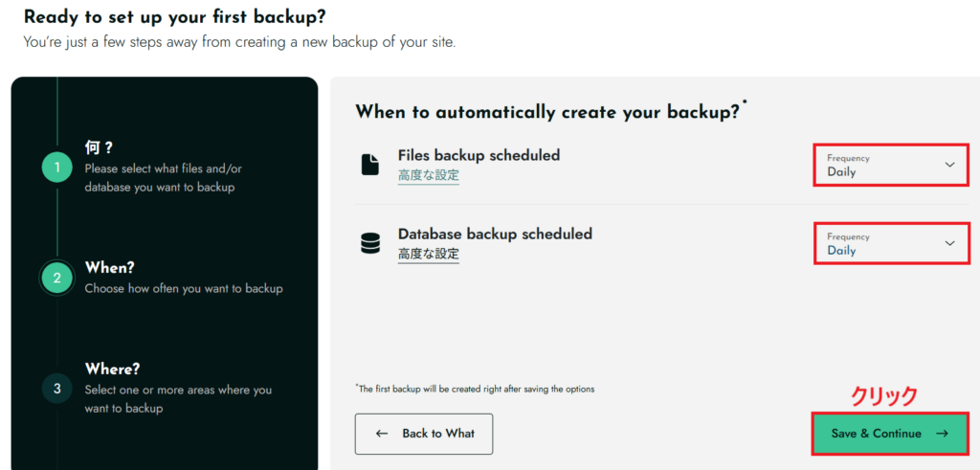Viewport: 980px width, 470px height.
Task: Click the file document icon
Action: pos(369,165)
